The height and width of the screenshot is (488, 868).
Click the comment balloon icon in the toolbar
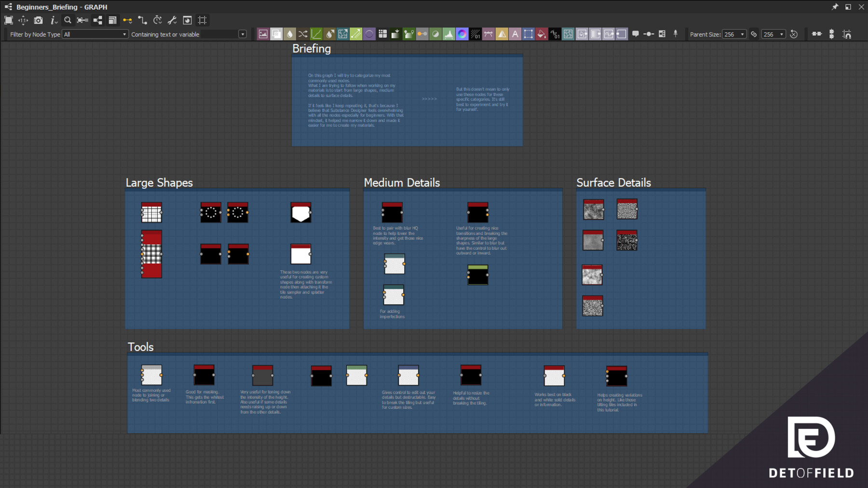[x=636, y=34]
